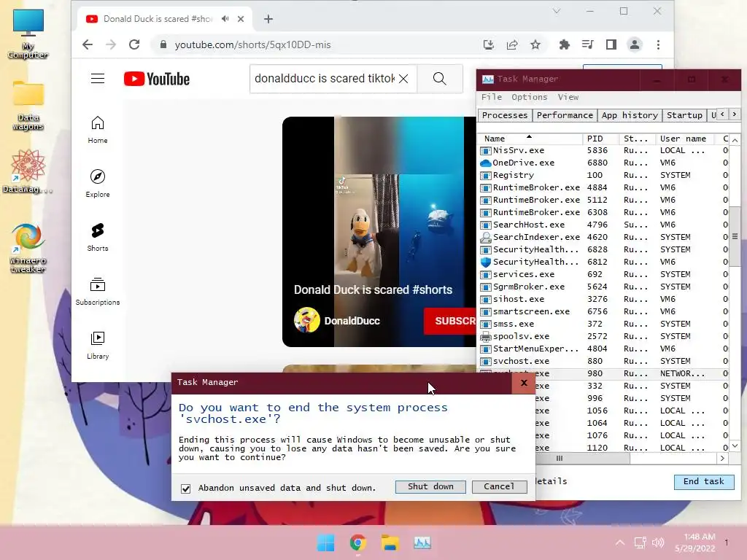Open Chrome three-dot menu

pos(659,44)
